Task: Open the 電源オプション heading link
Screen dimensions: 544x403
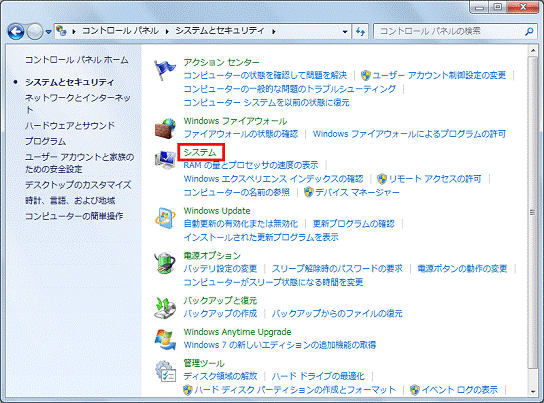Action: point(212,256)
